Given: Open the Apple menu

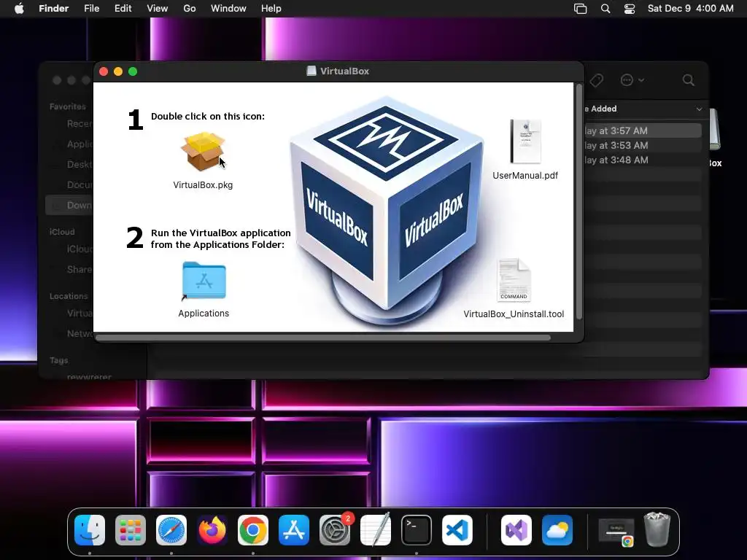Looking at the screenshot, I should tap(19, 9).
